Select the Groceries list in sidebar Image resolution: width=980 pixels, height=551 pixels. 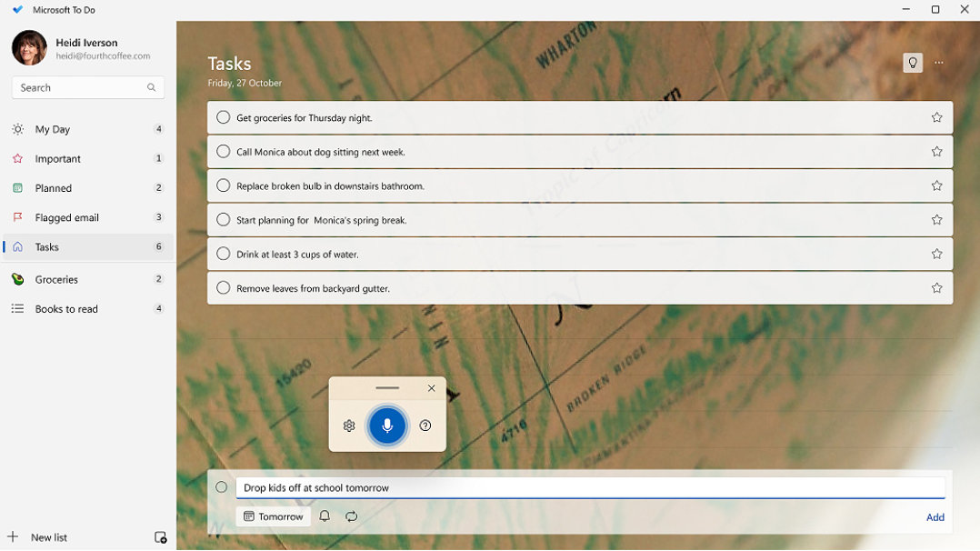click(56, 279)
